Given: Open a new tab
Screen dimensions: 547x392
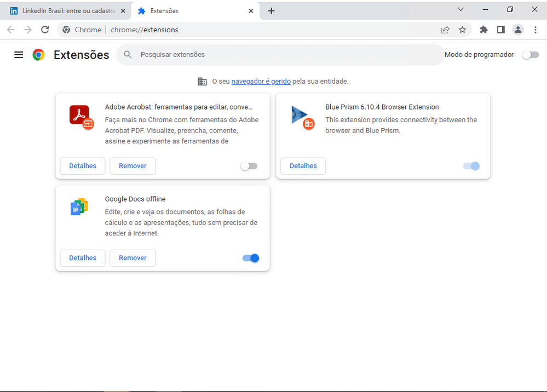Looking at the screenshot, I should pyautogui.click(x=271, y=11).
